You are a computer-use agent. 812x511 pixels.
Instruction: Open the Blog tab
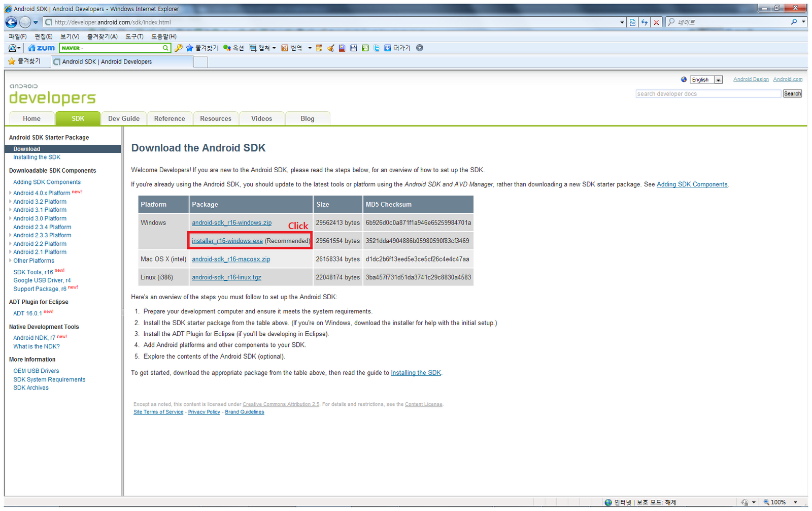pos(308,118)
